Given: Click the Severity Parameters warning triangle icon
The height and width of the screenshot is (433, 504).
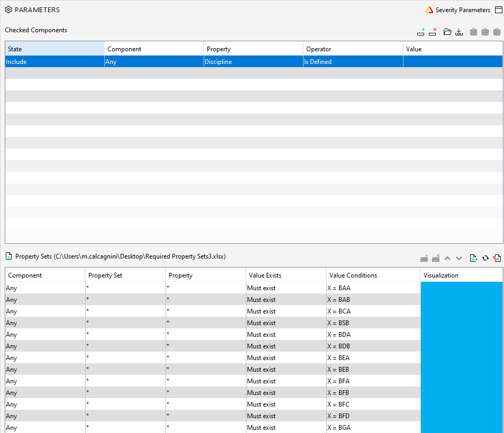Looking at the screenshot, I should 429,10.
